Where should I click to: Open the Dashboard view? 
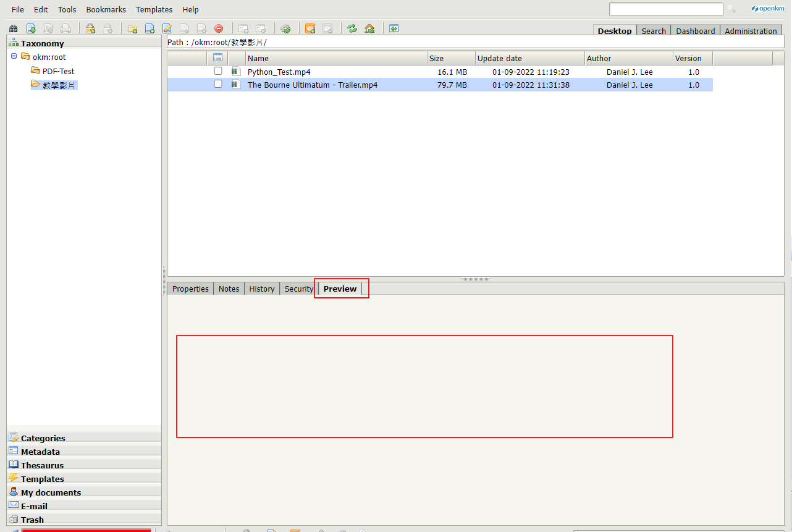(695, 31)
